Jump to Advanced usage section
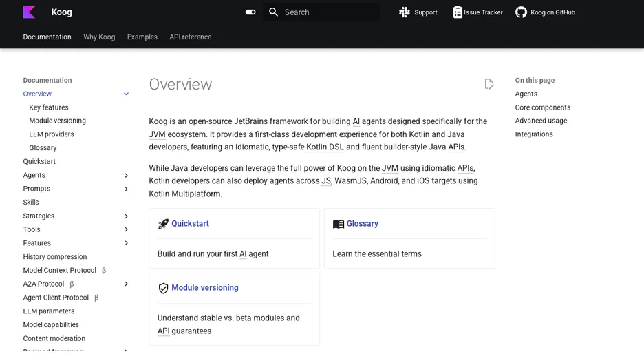 click(x=541, y=121)
